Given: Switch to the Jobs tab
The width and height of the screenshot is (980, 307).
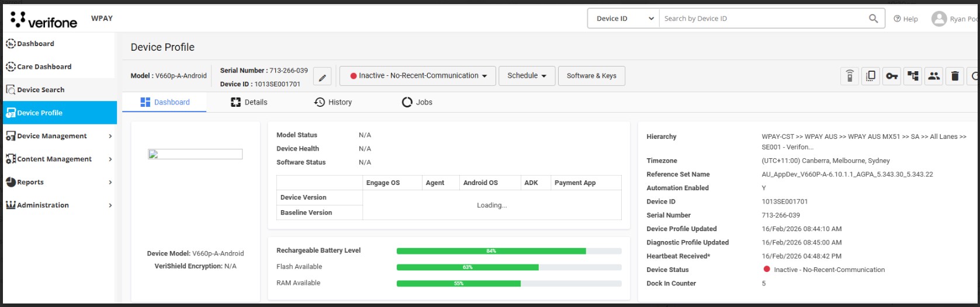Looking at the screenshot, I should tap(417, 102).
